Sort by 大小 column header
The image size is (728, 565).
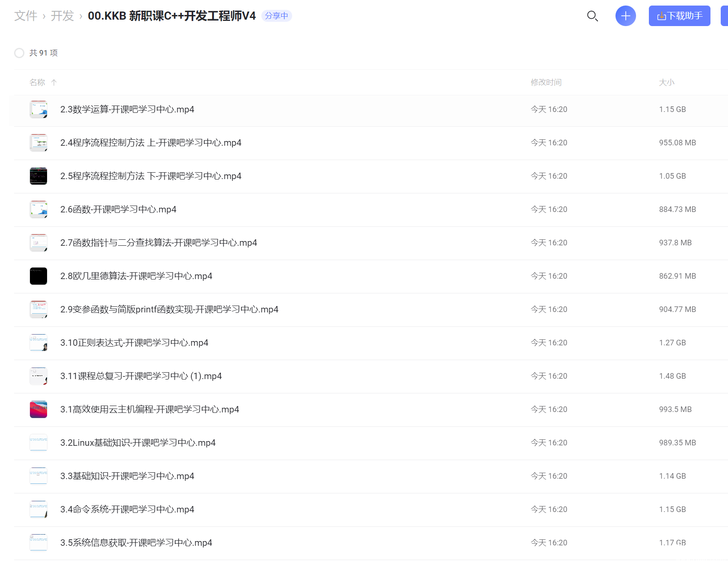coord(666,82)
